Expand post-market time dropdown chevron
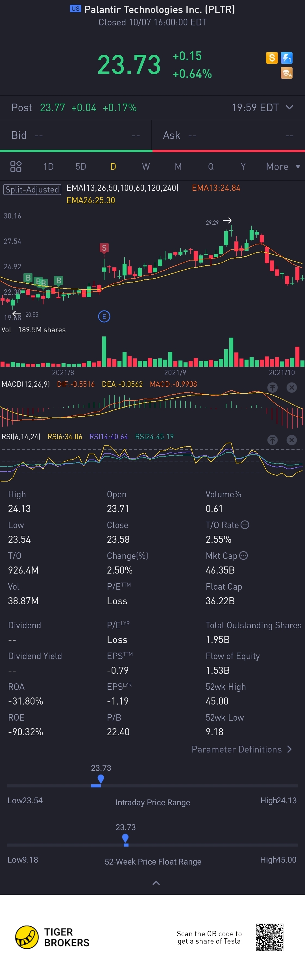Viewport: 305px width, 980px height. tap(289, 107)
